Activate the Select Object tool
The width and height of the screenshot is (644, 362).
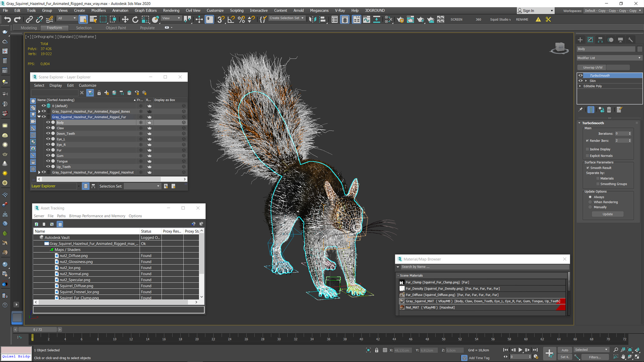pos(83,19)
